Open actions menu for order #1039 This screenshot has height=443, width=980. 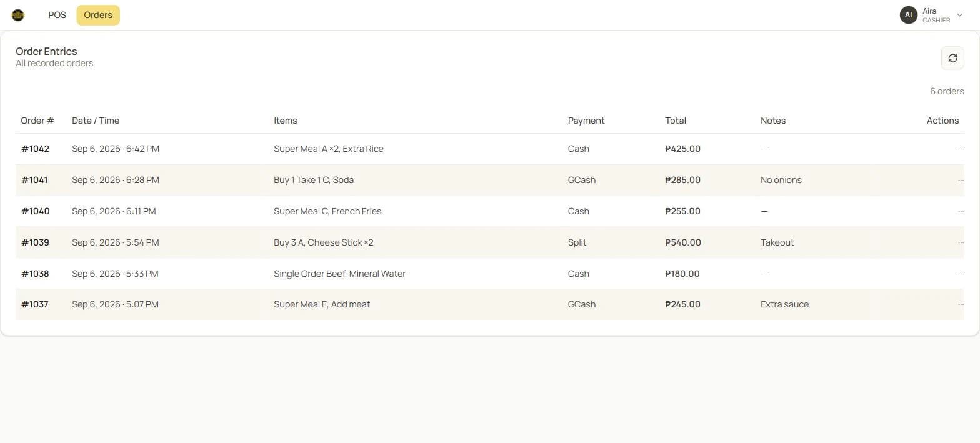[x=961, y=242]
